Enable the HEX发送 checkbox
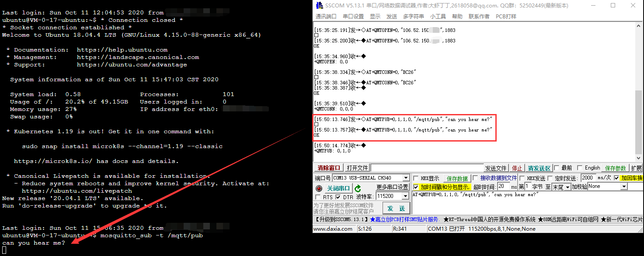Screen dimensions: 644x256 (522, 178)
